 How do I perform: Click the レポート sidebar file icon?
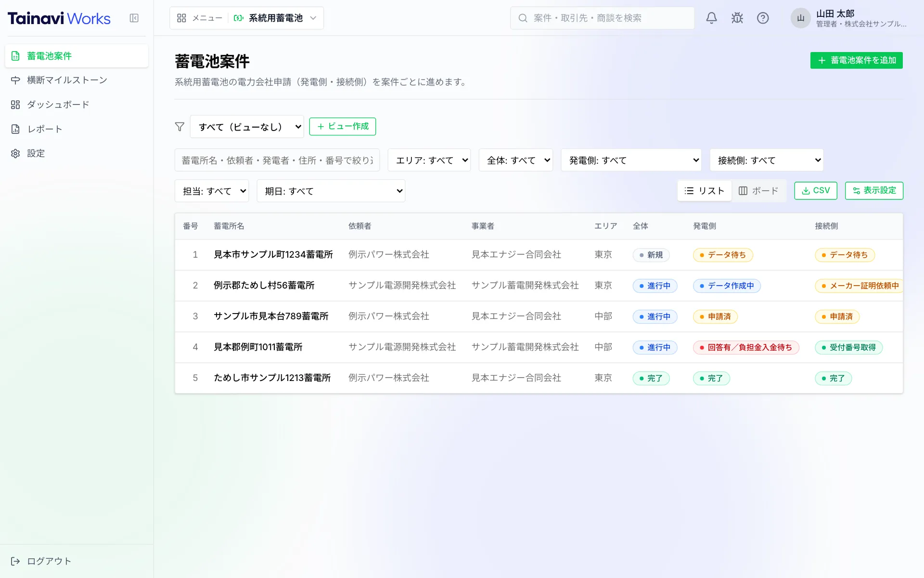point(15,129)
